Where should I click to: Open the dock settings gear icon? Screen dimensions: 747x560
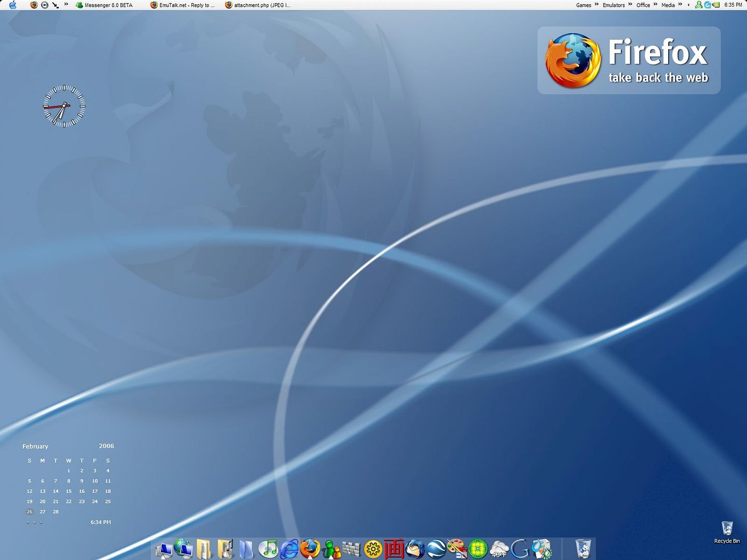point(542,549)
